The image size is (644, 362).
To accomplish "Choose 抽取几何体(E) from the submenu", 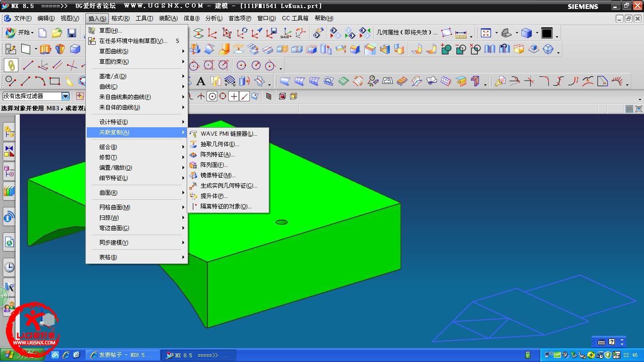I will [228, 144].
